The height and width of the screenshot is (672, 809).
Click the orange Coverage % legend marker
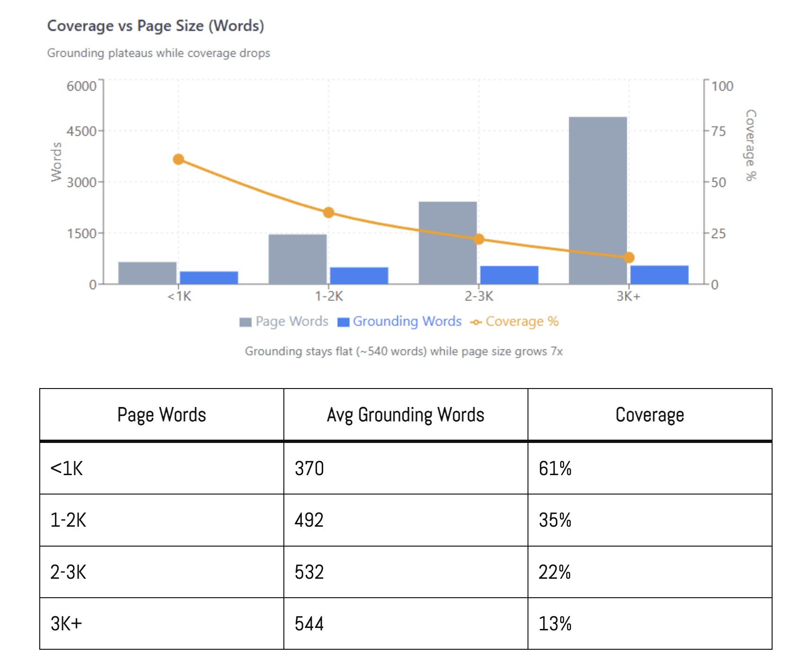point(476,322)
